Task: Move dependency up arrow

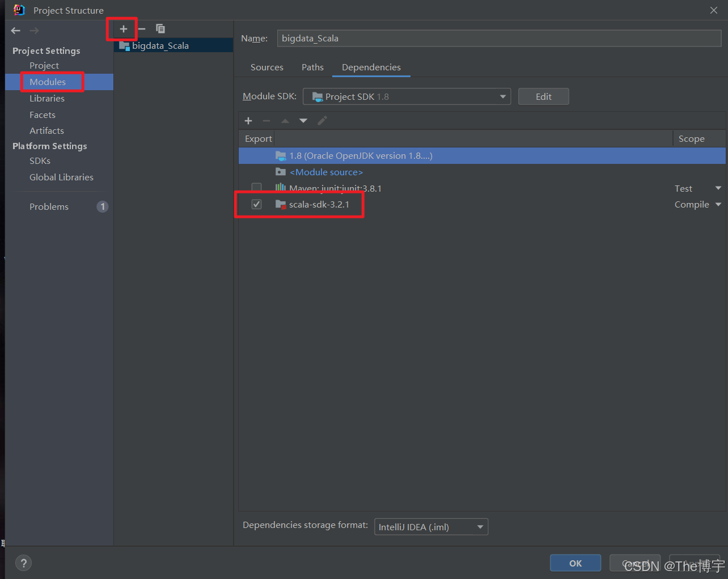Action: 285,121
